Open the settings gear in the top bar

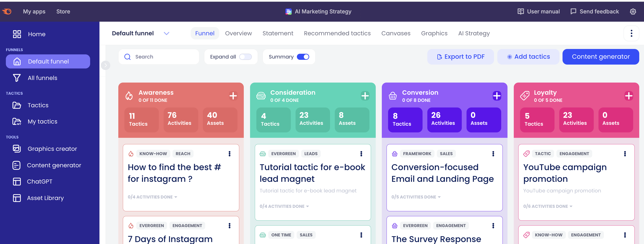(x=633, y=11)
